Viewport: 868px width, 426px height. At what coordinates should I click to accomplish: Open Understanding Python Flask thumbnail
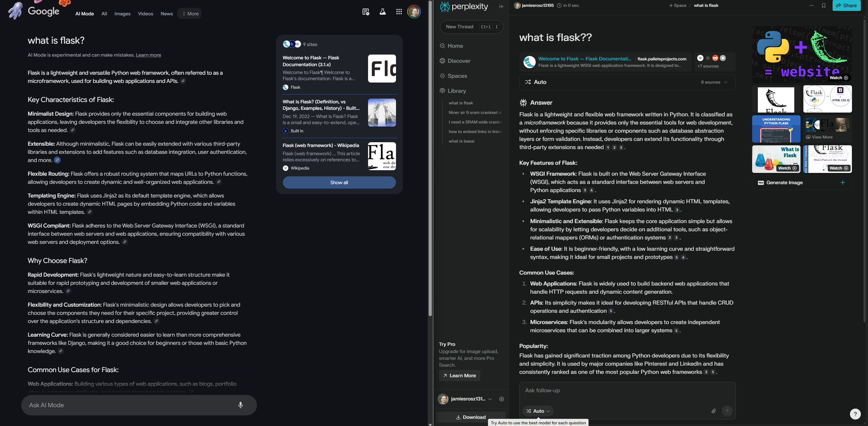(x=776, y=129)
